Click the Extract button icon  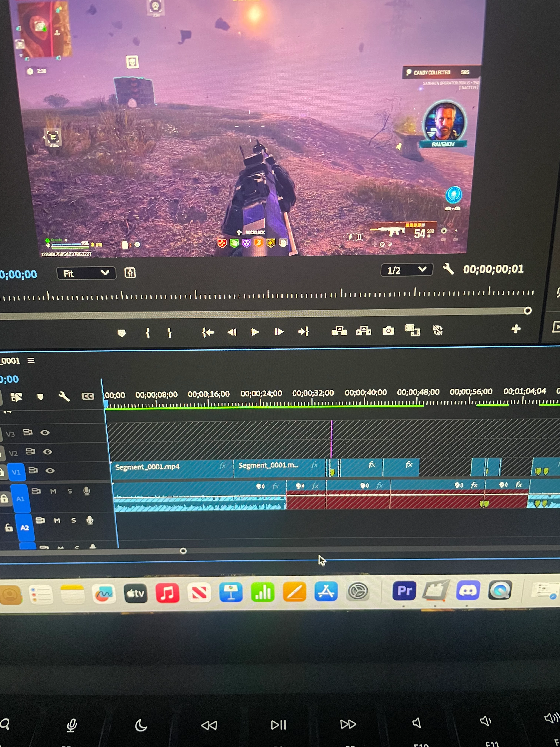(x=364, y=331)
